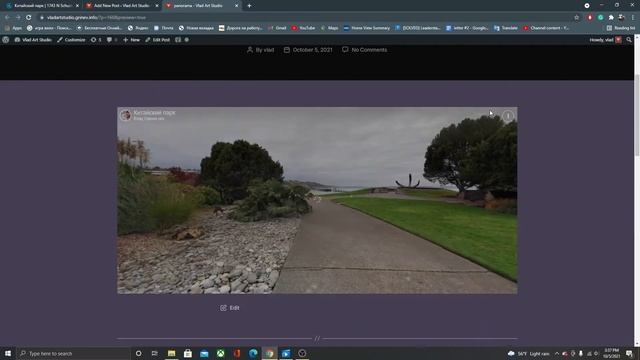The height and width of the screenshot is (360, 640).
Task: Open the Channel content bookmark
Action: [x=546, y=28]
